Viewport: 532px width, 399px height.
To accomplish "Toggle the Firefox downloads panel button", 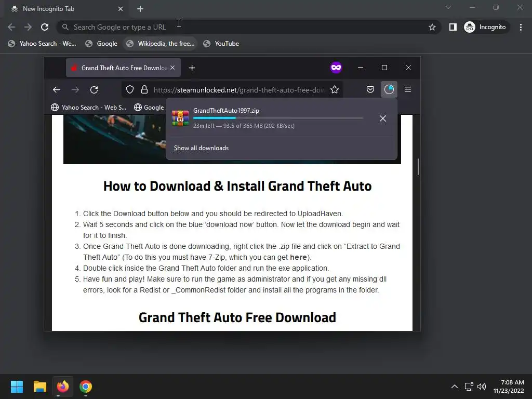I will (389, 89).
